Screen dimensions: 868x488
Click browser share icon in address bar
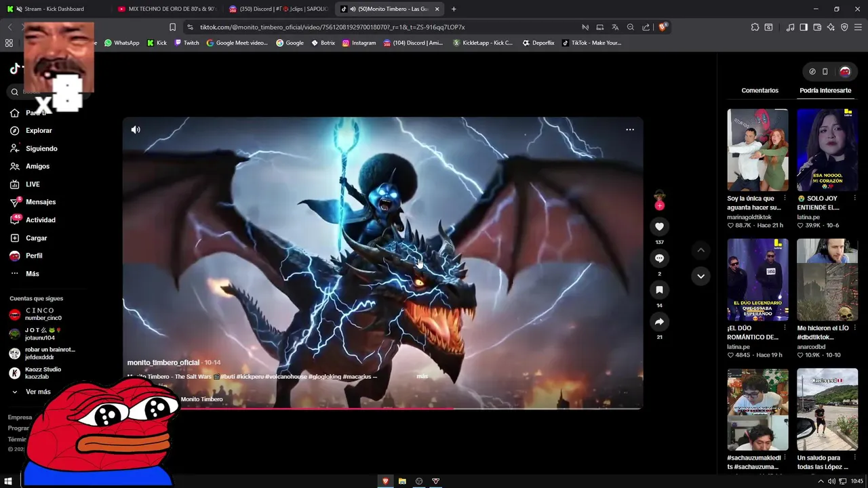tap(646, 27)
